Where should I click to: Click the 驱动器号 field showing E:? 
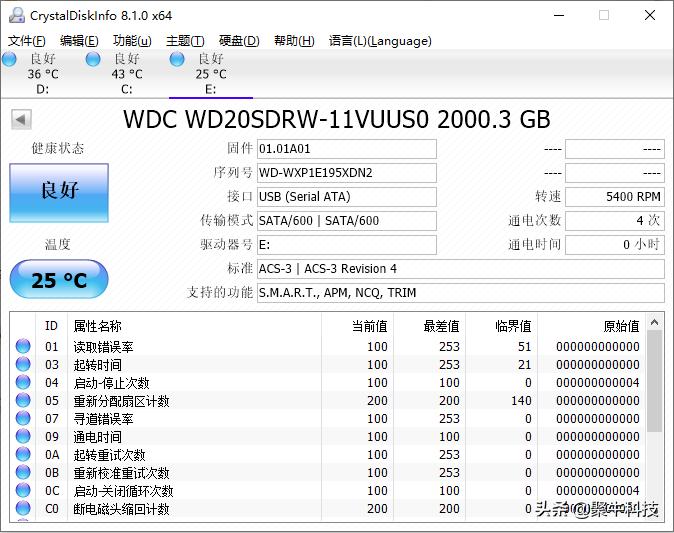tap(347, 245)
